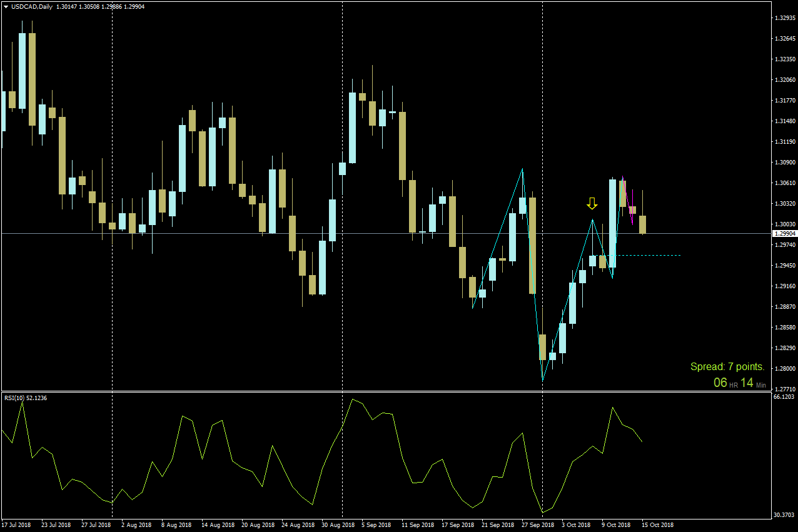Click the 2 Aug 2018 date label
The width and height of the screenshot is (798, 532).
(x=136, y=525)
